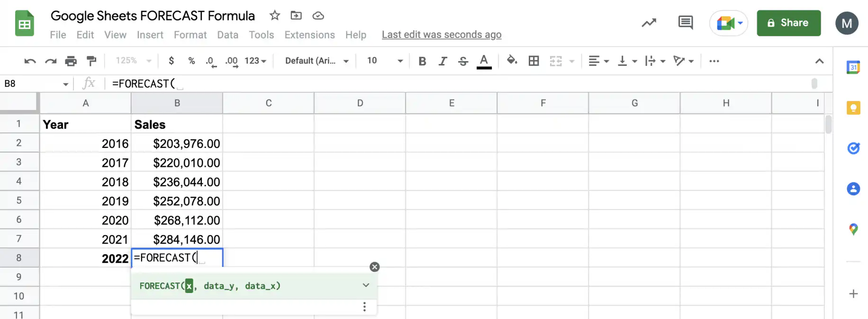Open the Default font dropdown
Screen dimensions: 868x319
(317, 61)
